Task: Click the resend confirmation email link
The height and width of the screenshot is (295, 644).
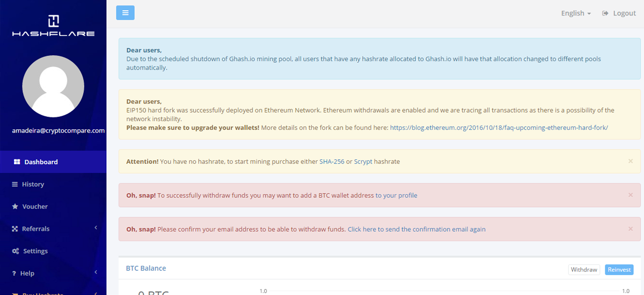Action: pyautogui.click(x=416, y=229)
